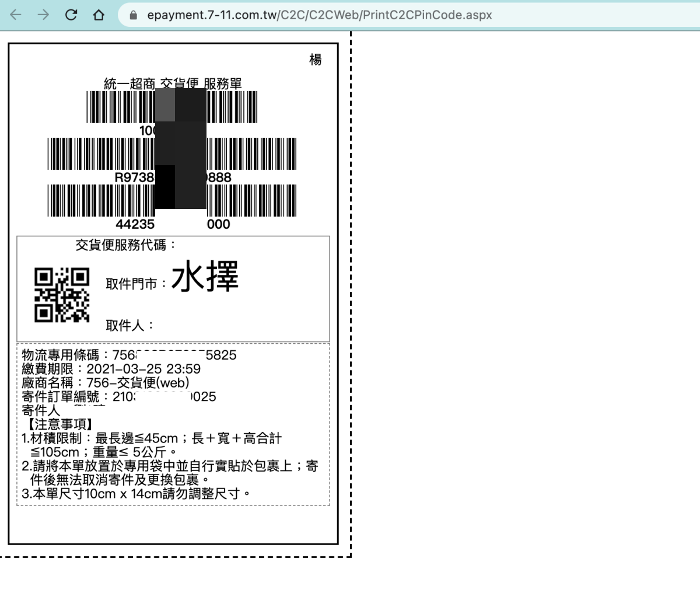The height and width of the screenshot is (603, 700).
Task: Click the 交貨便服務代碼 label
Action: click(x=126, y=245)
